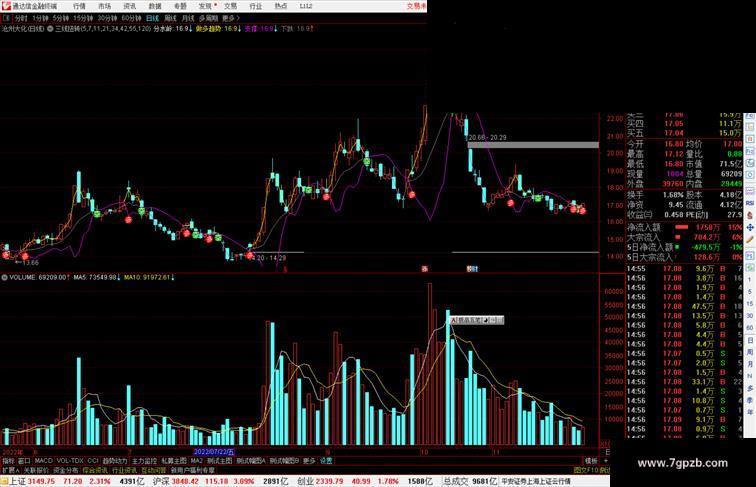
Task: Select the MACD indicator tab
Action: coord(43,460)
